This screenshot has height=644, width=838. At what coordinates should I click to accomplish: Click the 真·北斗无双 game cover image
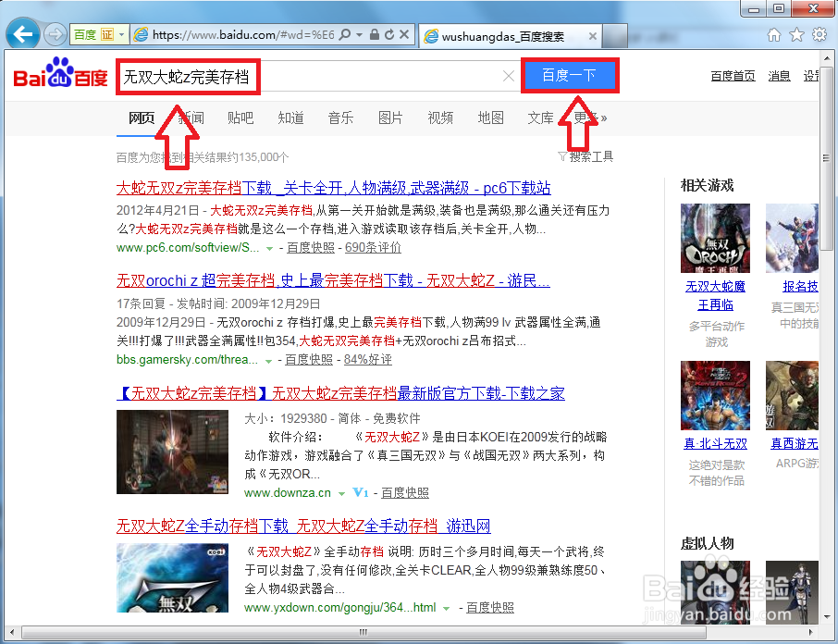(716, 395)
